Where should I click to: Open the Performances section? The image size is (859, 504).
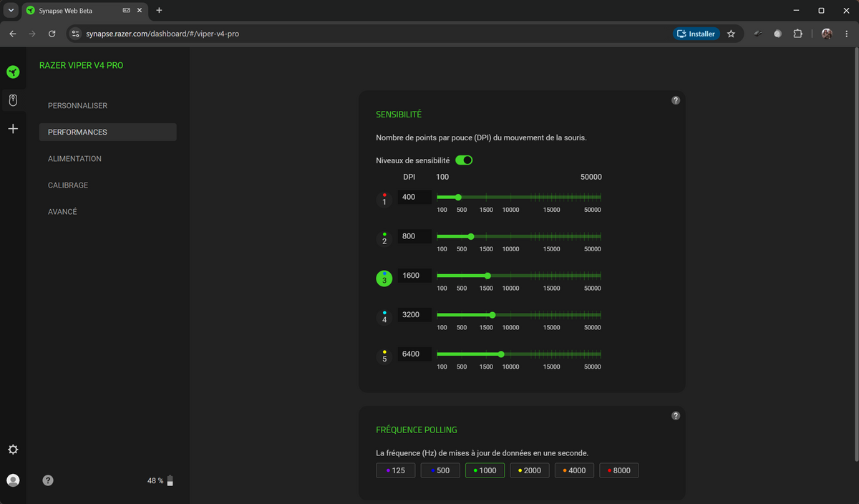click(107, 132)
